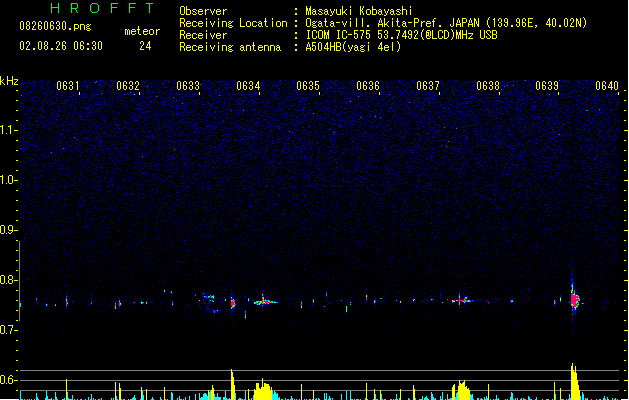Image resolution: width=629 pixels, height=400 pixels.
Task: Click the red echo just before 0634
Action: [233, 303]
